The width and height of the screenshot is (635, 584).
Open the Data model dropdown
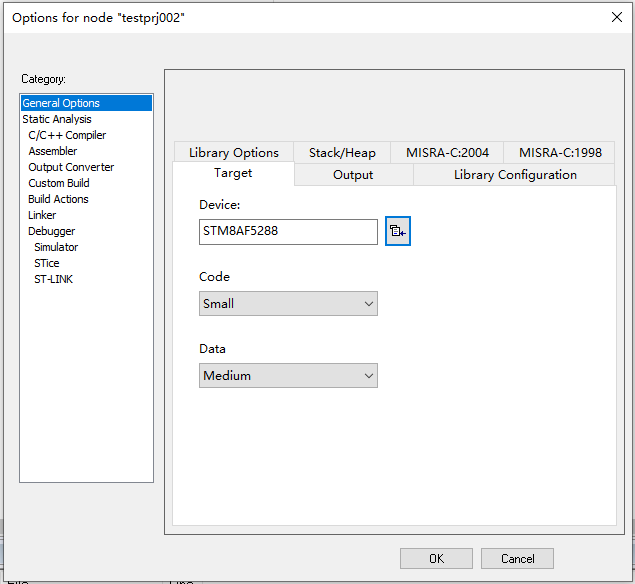[288, 375]
